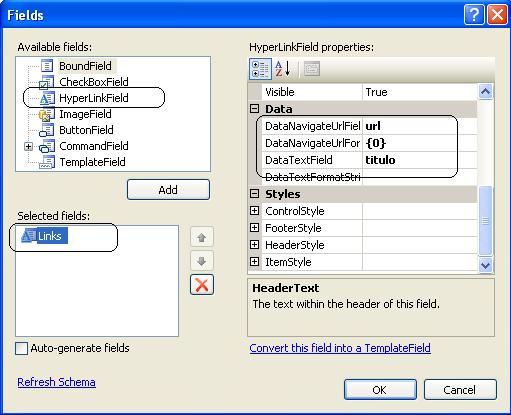
Task: Expand the CommandField tree node
Action: 28,146
